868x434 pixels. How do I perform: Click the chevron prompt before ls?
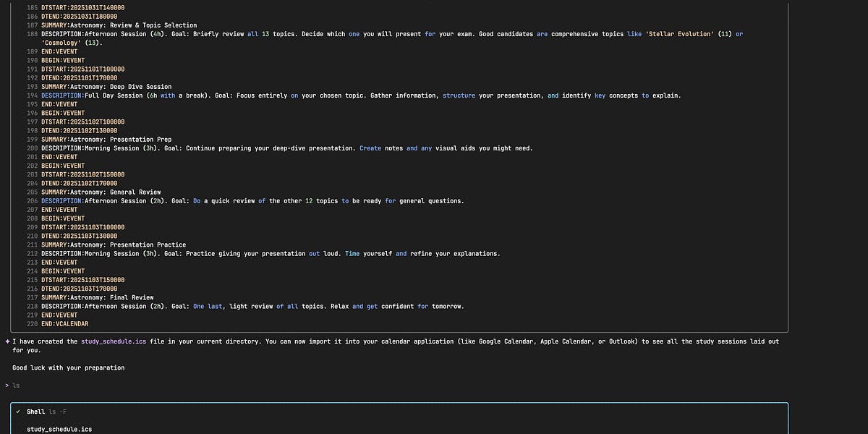point(6,386)
